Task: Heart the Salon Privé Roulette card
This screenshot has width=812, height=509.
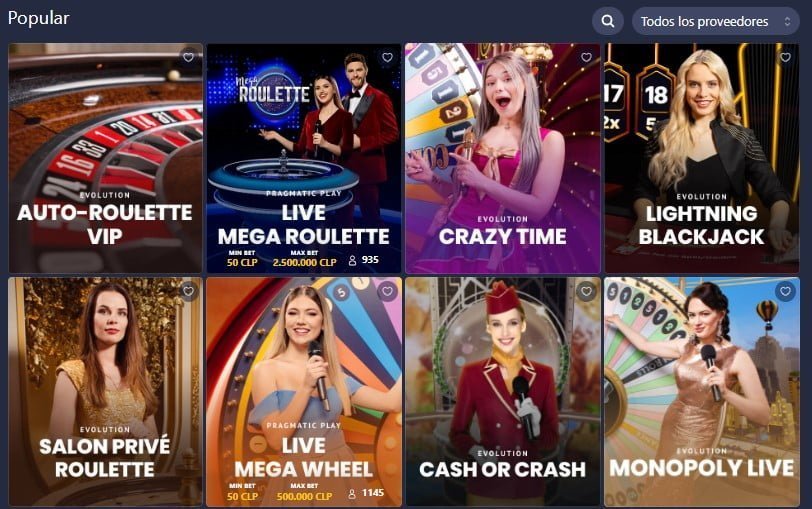Action: tap(188, 291)
